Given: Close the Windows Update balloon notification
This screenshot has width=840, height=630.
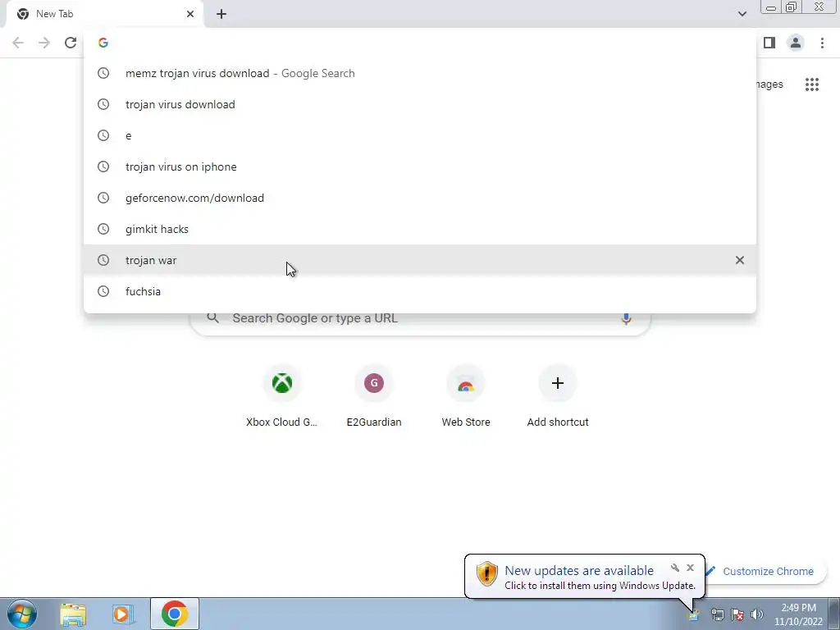Looking at the screenshot, I should 690,568.
